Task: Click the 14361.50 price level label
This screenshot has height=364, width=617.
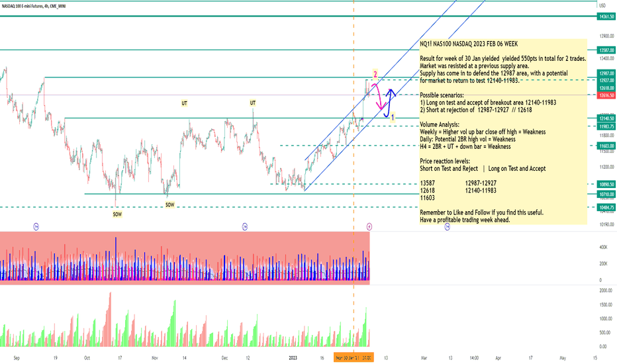Action: pos(606,17)
